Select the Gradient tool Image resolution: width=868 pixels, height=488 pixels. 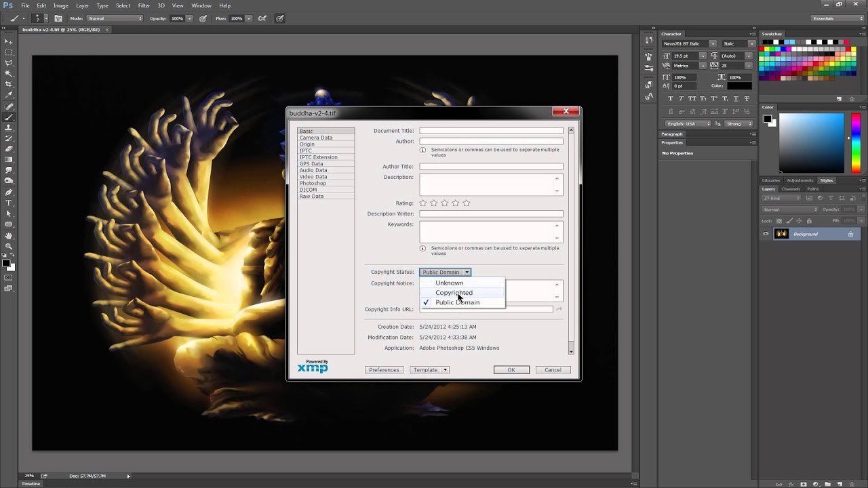click(x=9, y=160)
